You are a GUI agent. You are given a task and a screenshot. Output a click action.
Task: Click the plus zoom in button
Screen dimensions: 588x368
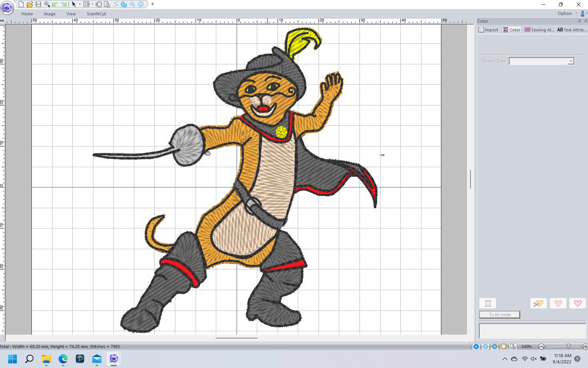click(x=585, y=347)
